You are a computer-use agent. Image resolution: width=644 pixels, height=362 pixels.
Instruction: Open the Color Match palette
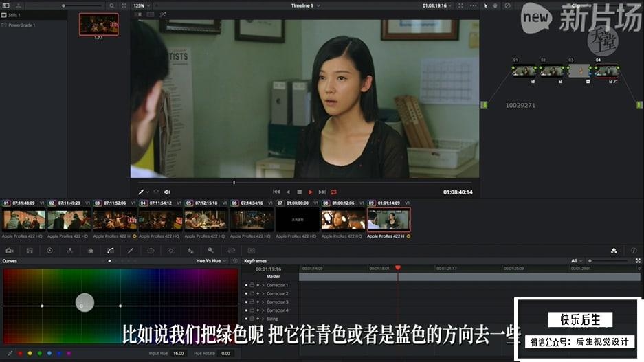pyautogui.click(x=30, y=251)
